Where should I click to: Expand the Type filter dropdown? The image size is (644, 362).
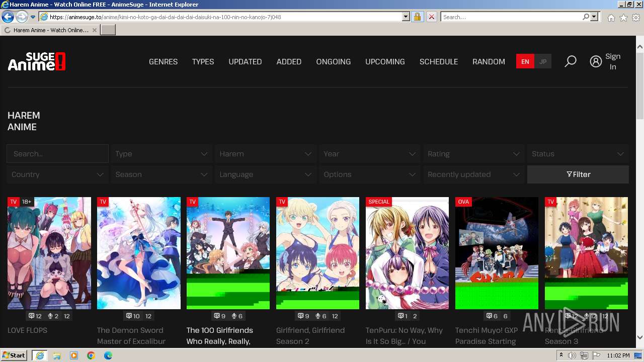(x=160, y=154)
